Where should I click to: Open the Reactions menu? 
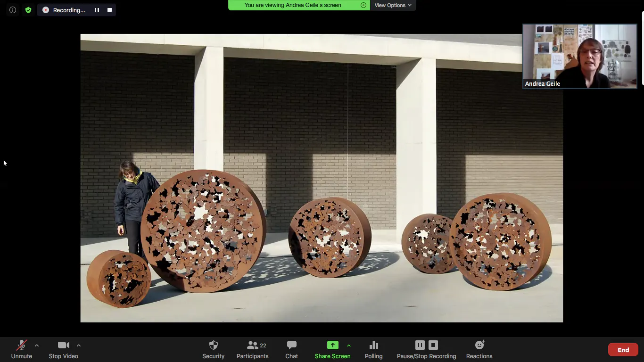479,349
